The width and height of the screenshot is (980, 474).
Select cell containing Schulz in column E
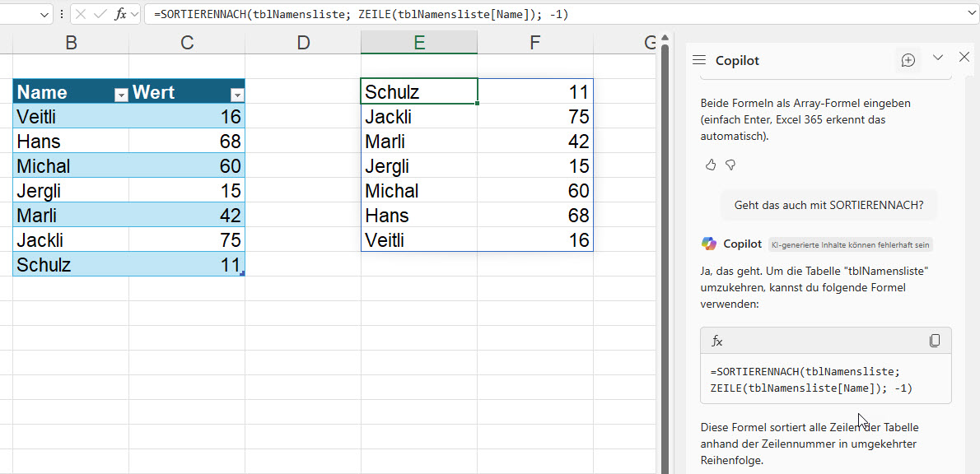tap(418, 92)
